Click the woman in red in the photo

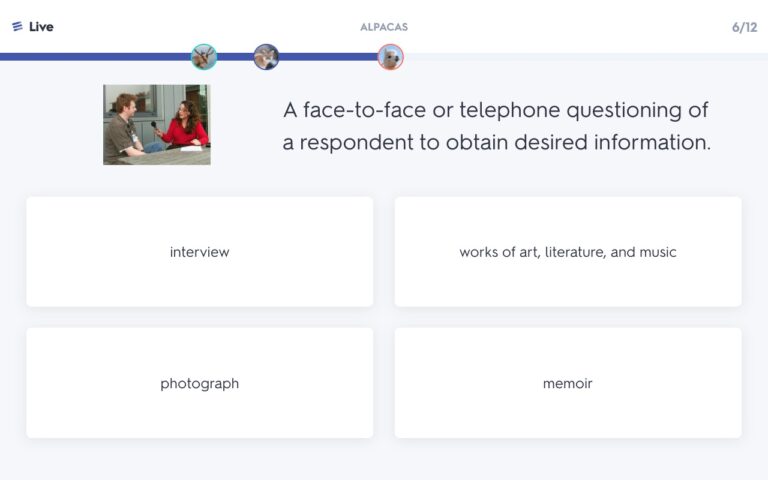185,125
